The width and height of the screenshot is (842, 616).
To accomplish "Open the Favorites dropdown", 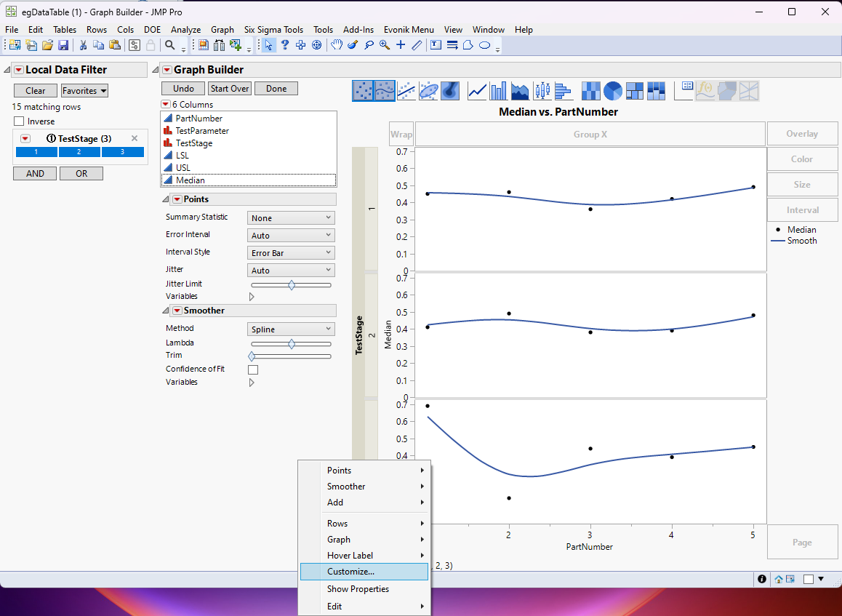I will pyautogui.click(x=84, y=91).
